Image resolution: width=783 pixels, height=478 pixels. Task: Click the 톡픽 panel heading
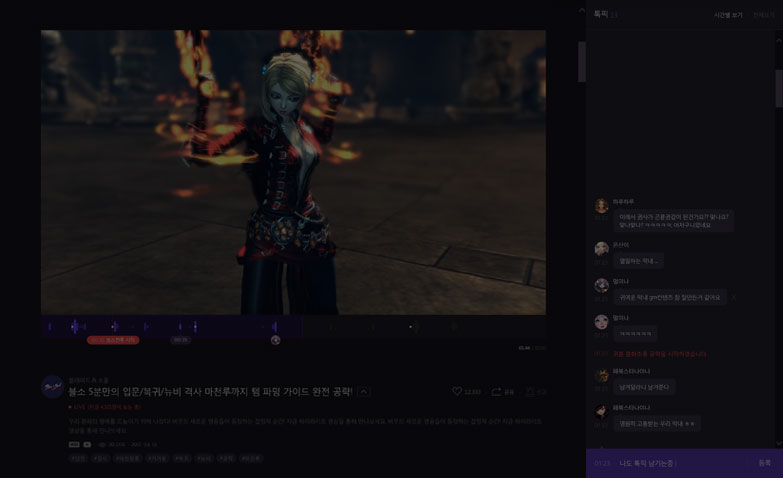pos(601,14)
